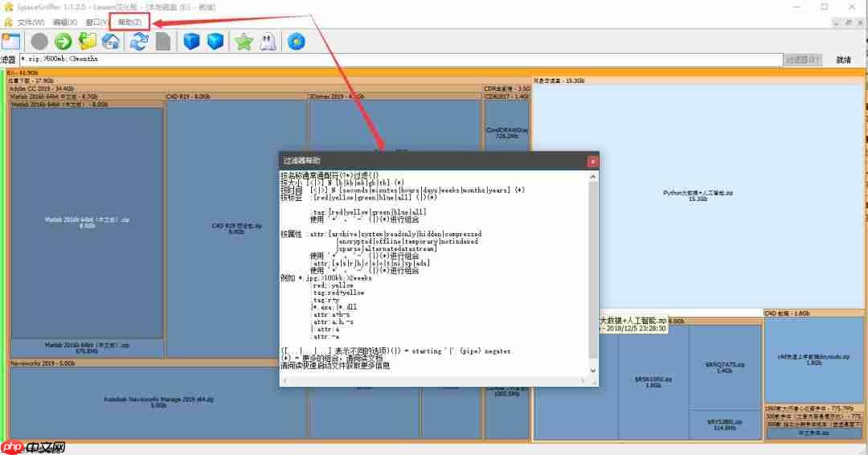Viewport: 868px width, 455px height.
Task: Click the green star tagging icon
Action: click(x=244, y=42)
